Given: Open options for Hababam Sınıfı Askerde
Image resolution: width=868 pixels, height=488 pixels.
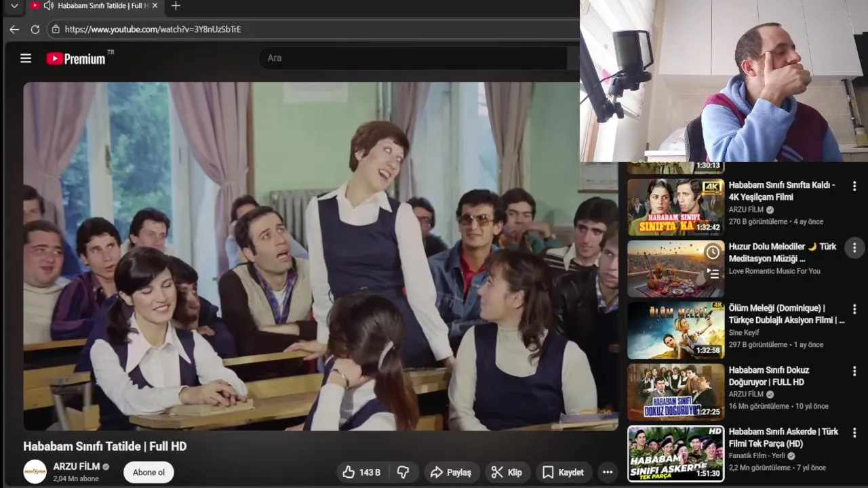Looking at the screenshot, I should 854,432.
